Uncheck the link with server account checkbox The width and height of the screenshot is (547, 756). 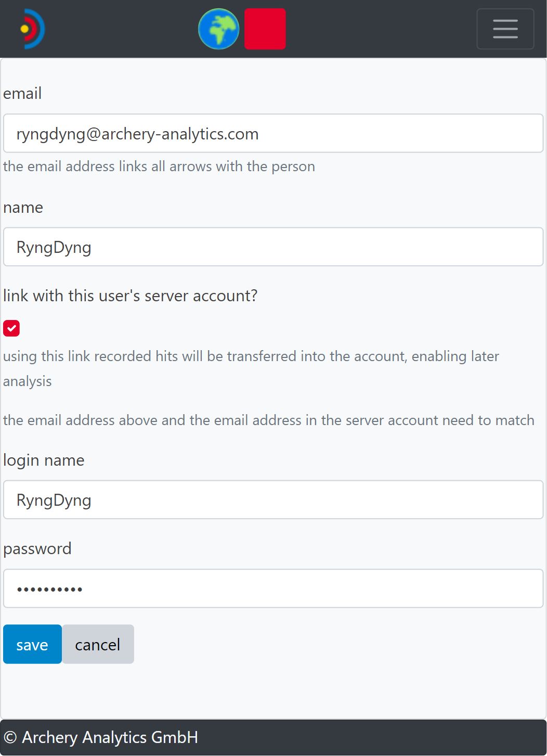[11, 328]
